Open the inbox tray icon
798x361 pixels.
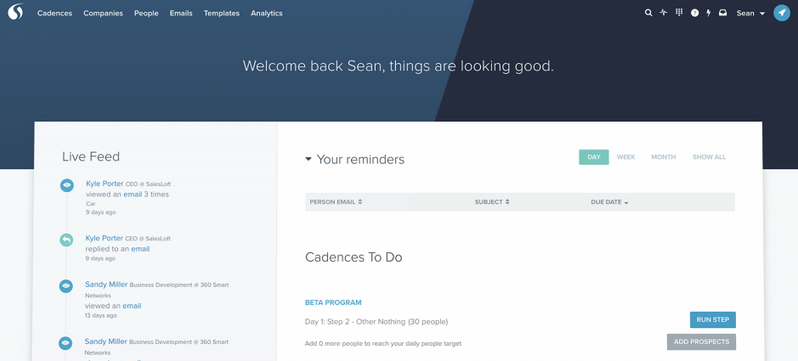(x=723, y=13)
